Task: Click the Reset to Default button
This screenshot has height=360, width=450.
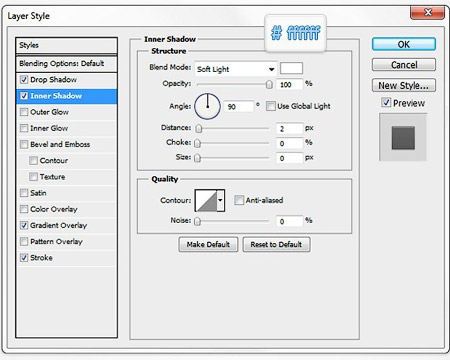Action: pyautogui.click(x=276, y=245)
